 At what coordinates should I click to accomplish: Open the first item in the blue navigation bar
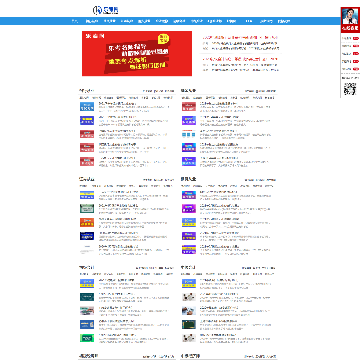[75, 21]
